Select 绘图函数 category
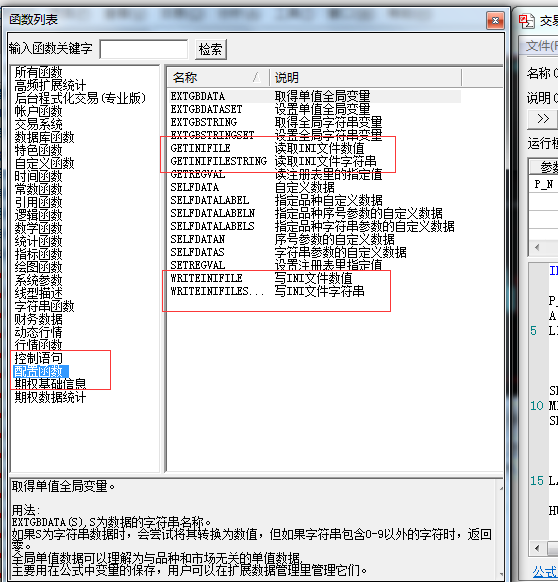This screenshot has width=558, height=582. click(38, 267)
